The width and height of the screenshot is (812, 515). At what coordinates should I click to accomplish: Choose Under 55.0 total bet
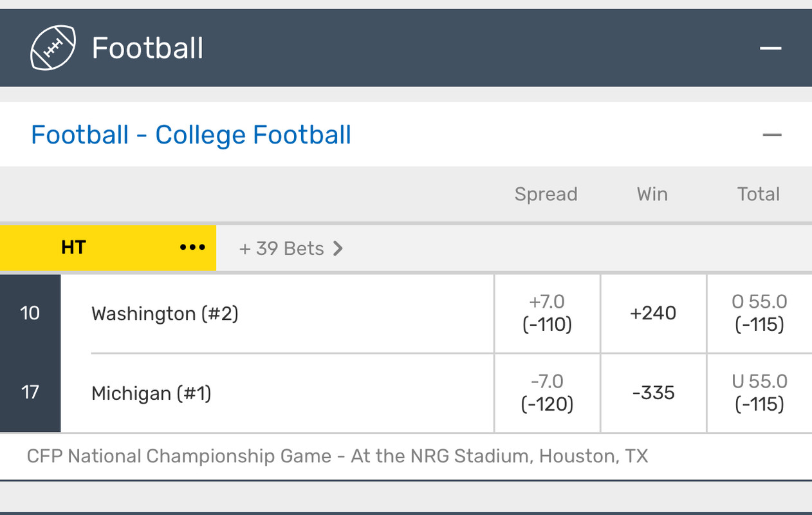759,393
